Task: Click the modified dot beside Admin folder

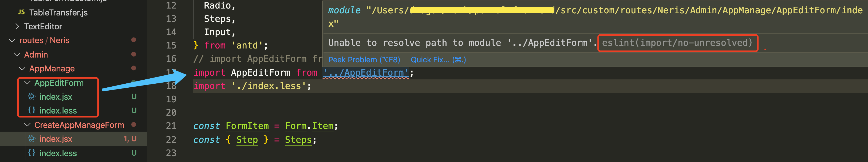Action: 133,54
